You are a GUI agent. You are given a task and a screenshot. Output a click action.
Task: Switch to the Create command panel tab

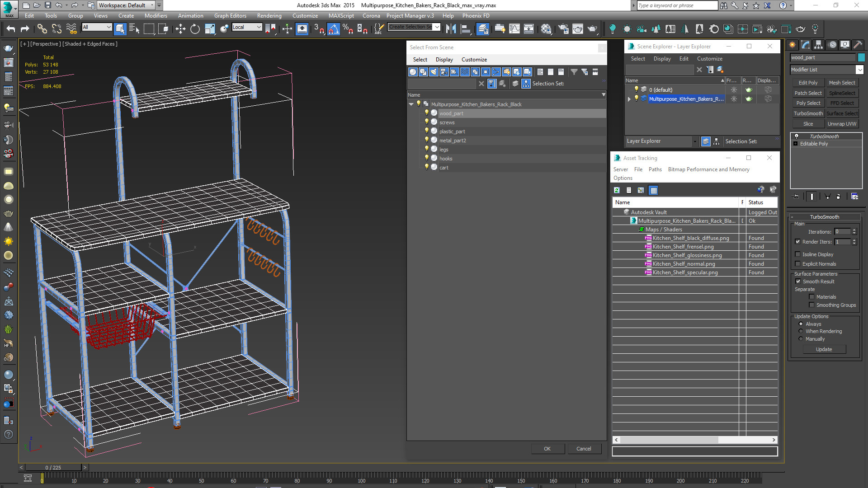pos(792,45)
